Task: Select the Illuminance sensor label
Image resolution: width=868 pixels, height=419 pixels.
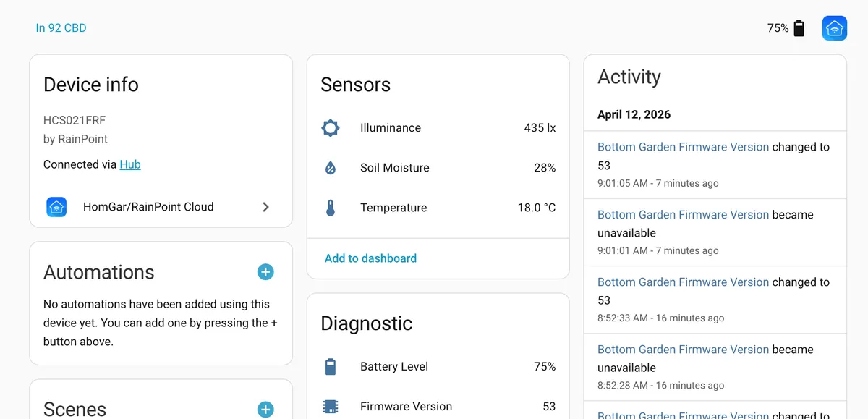Action: (x=391, y=128)
